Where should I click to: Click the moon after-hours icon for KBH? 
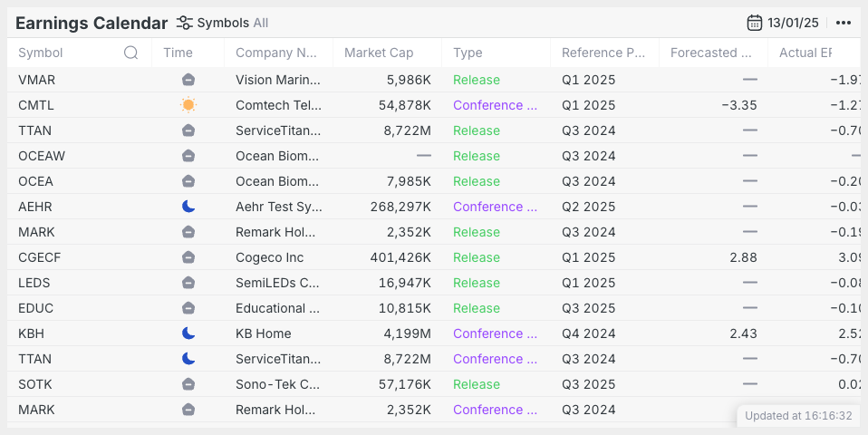click(x=188, y=333)
